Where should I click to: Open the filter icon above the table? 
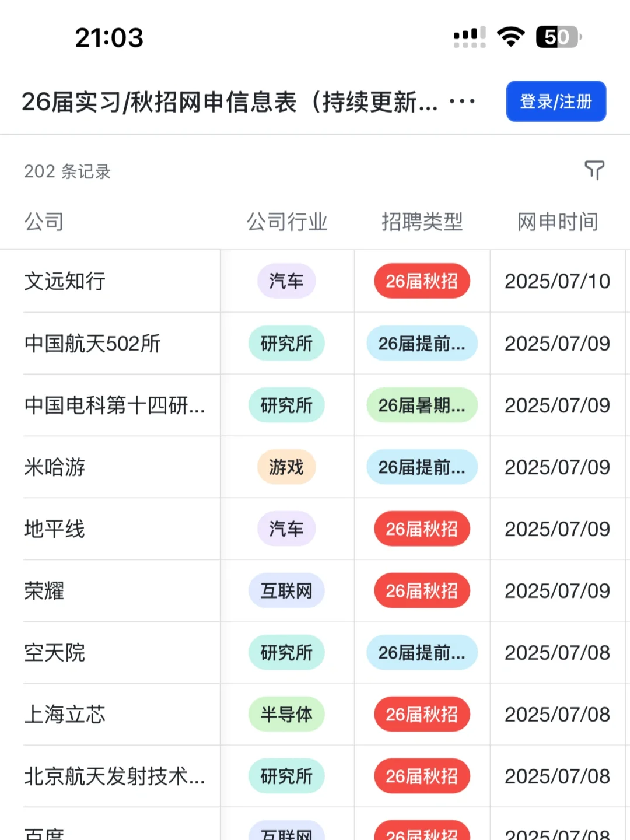[594, 170]
